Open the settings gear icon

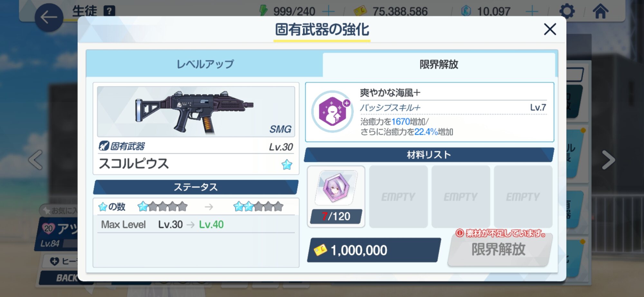pos(567,11)
